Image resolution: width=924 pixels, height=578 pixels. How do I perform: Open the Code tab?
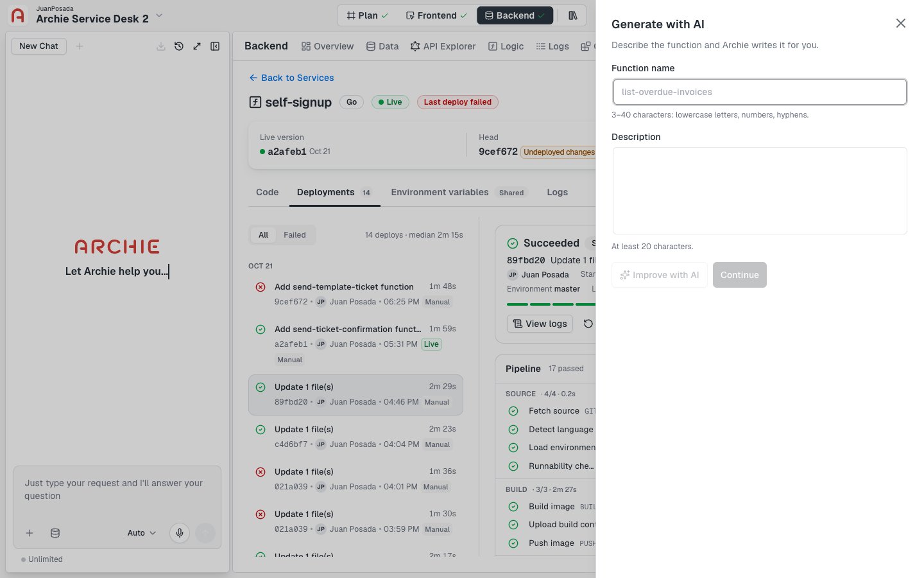(x=268, y=193)
